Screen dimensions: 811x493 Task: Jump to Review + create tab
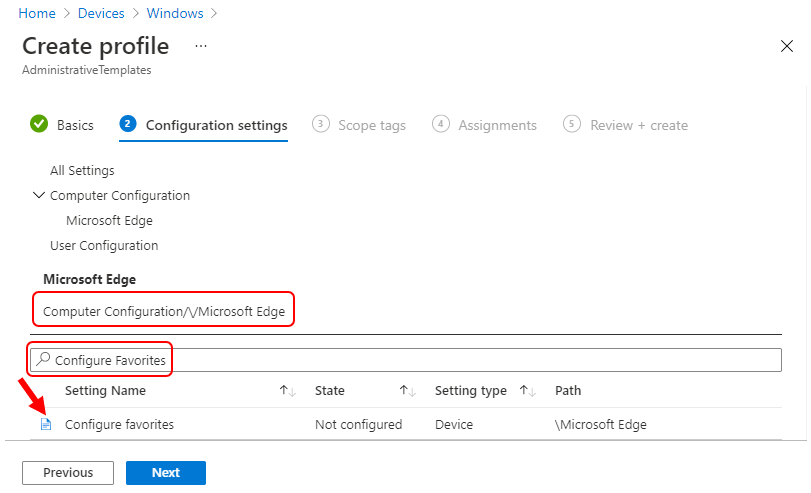pyautogui.click(x=639, y=126)
